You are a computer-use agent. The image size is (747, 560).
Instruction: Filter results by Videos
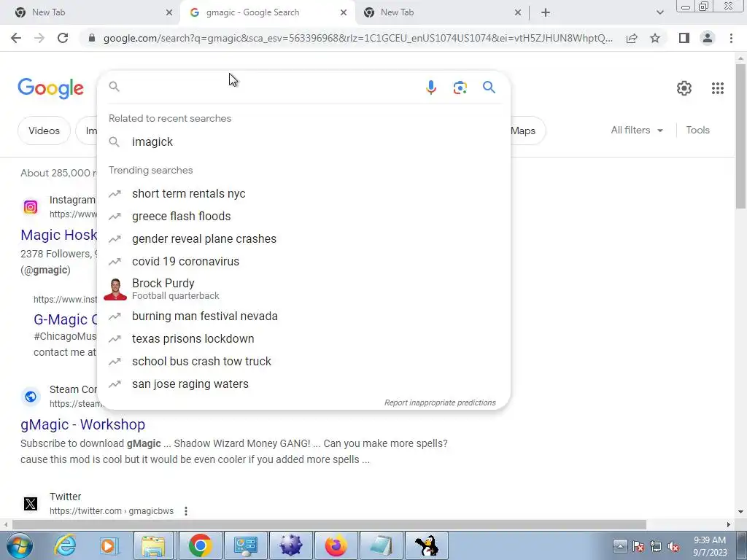44,131
